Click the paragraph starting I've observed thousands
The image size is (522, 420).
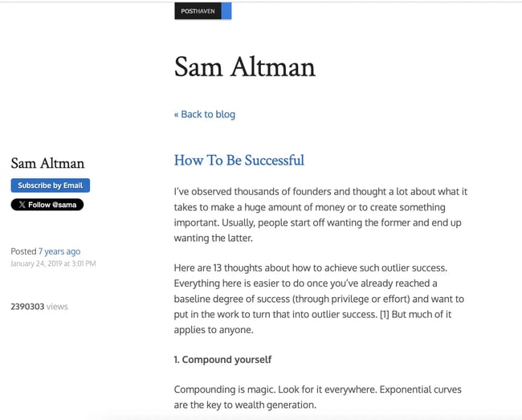(320, 214)
